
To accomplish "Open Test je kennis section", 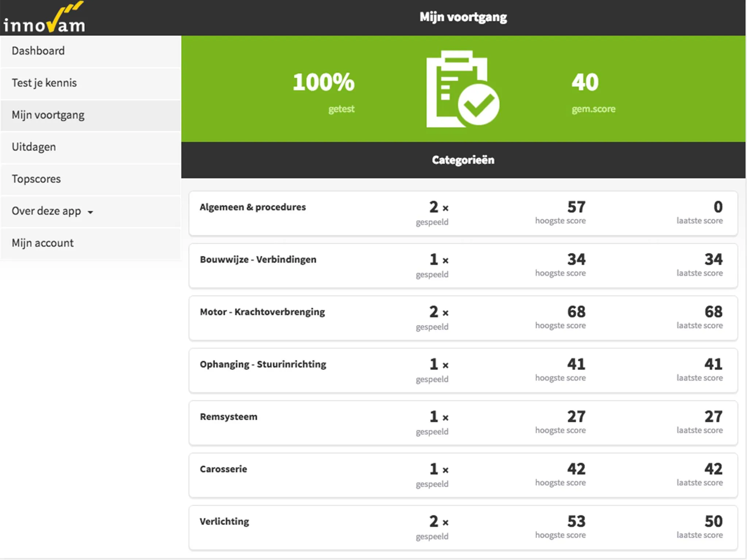I will click(91, 82).
